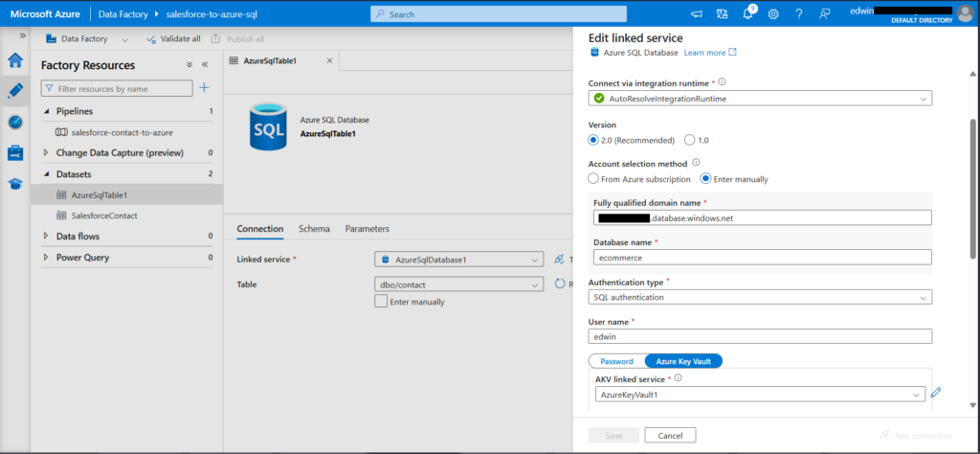
Task: Open the Manage toolbox icon in sidebar
Action: pos(15,152)
